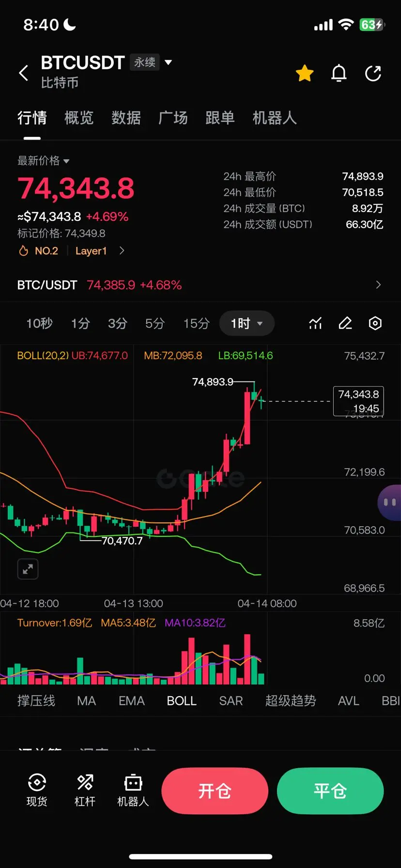Open chart settings hexagon icon
This screenshot has height=868, width=401.
[375, 323]
